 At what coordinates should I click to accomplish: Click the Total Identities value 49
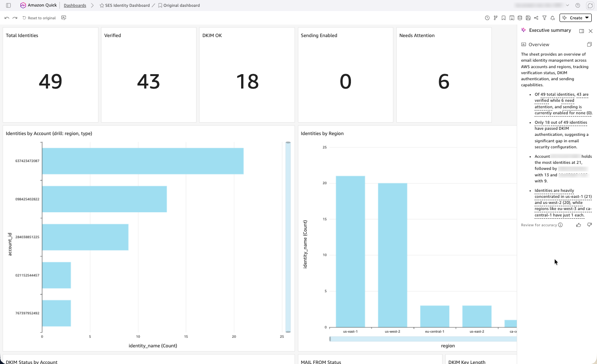coord(50,81)
